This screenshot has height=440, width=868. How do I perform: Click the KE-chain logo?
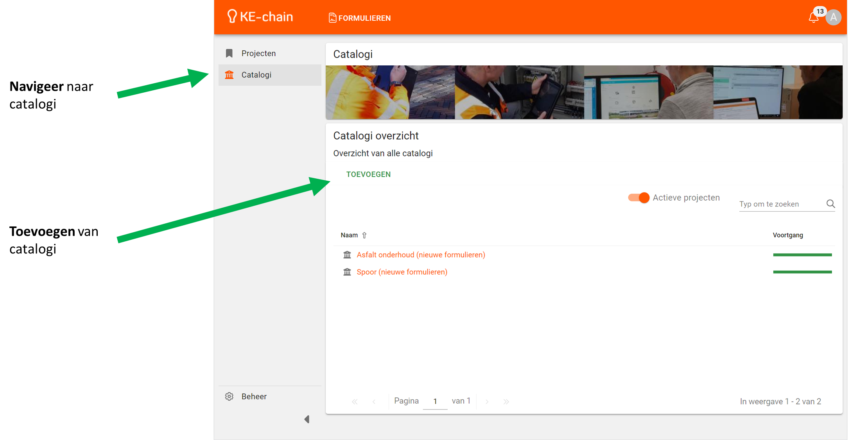point(260,16)
